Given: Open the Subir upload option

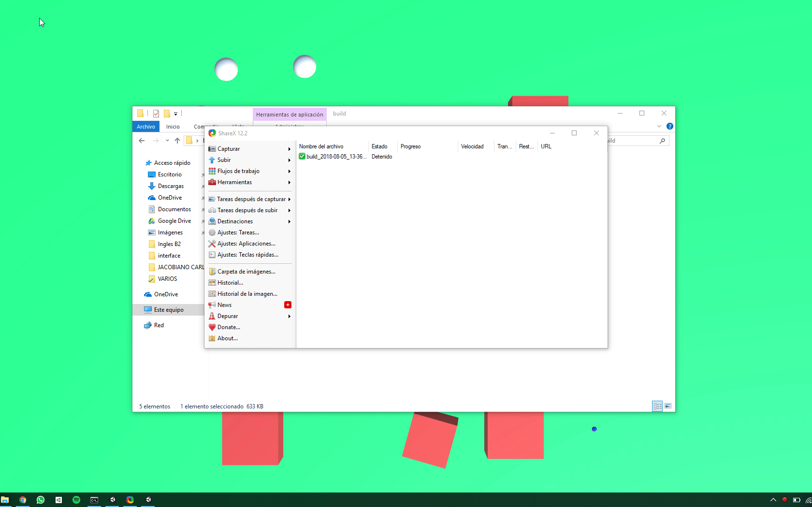Looking at the screenshot, I should point(223,160).
